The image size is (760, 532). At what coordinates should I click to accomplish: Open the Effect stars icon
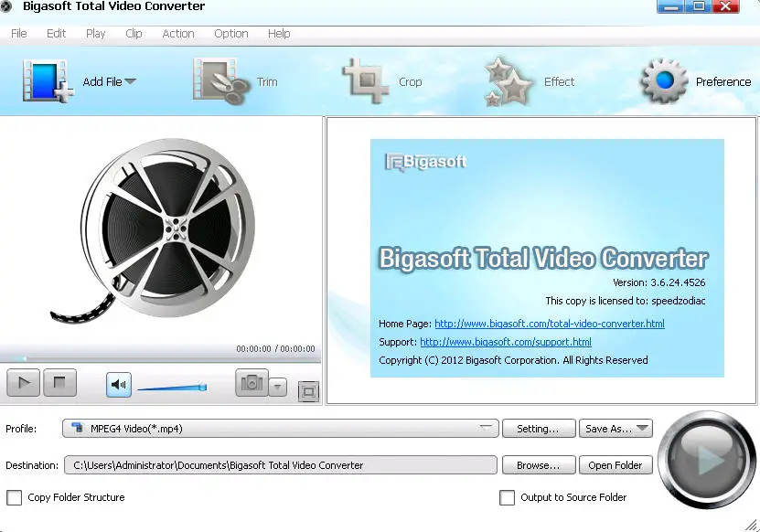click(508, 81)
